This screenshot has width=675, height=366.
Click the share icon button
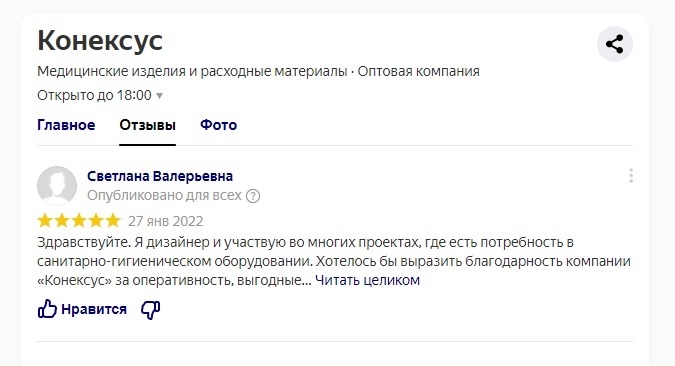[x=615, y=44]
